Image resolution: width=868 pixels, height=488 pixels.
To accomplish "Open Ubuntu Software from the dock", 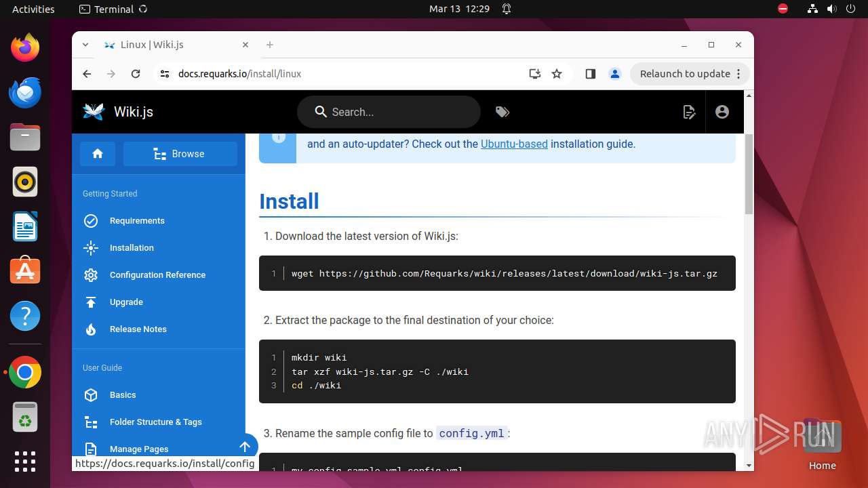I will coord(25,271).
